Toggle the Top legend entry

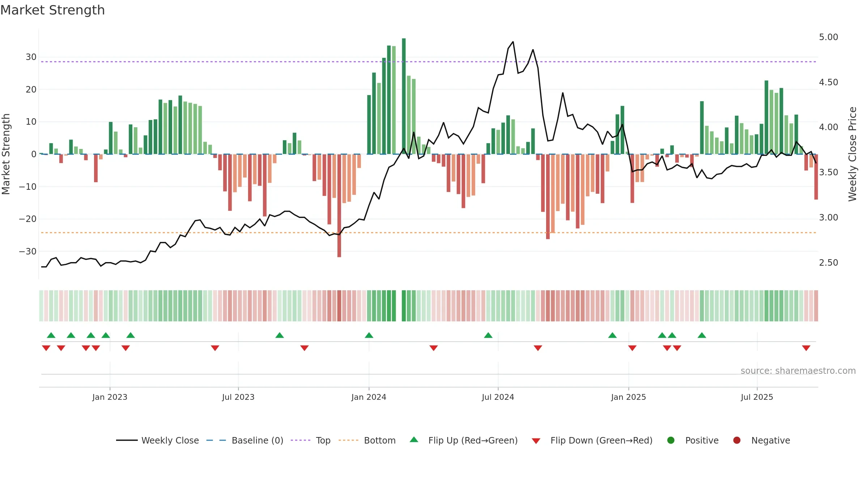point(311,440)
